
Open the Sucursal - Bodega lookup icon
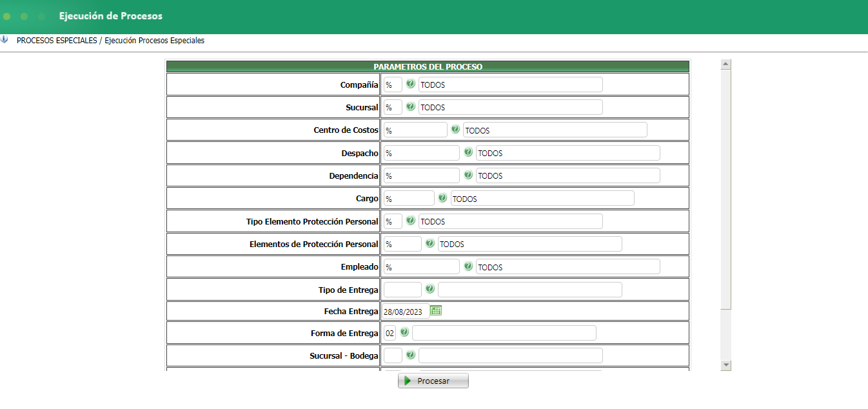coord(411,355)
